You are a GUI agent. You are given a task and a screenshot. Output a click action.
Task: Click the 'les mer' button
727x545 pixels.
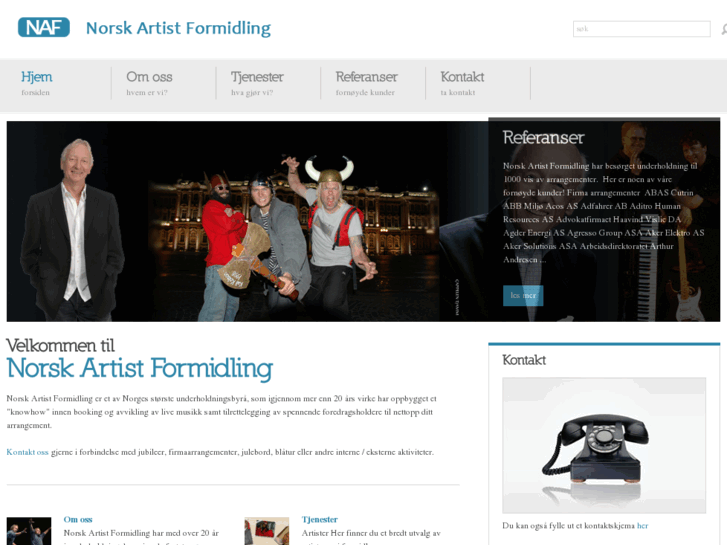pos(523,295)
